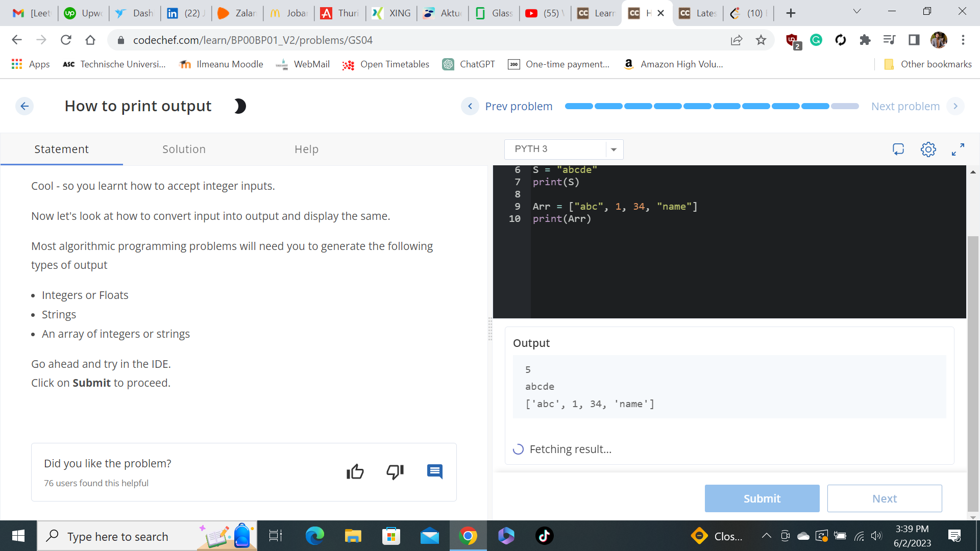
Task: Switch to the Solution tab
Action: (184, 149)
